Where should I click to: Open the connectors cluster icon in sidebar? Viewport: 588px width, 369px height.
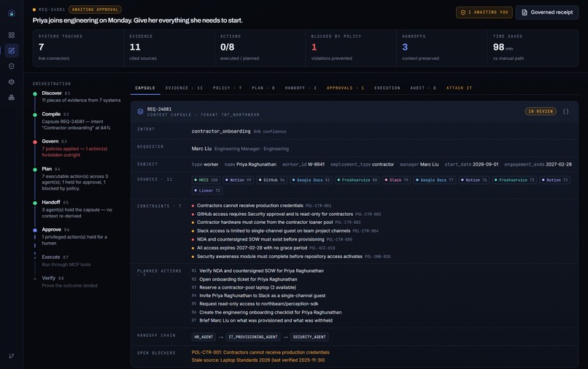[11, 98]
